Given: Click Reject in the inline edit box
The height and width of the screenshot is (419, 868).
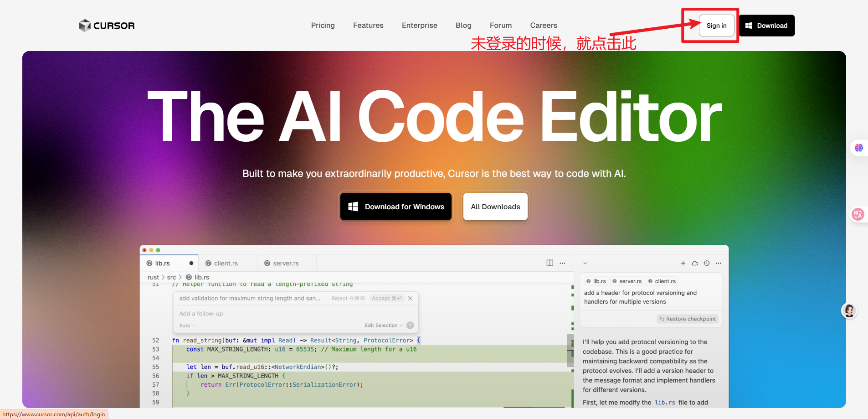Looking at the screenshot, I should pos(348,298).
